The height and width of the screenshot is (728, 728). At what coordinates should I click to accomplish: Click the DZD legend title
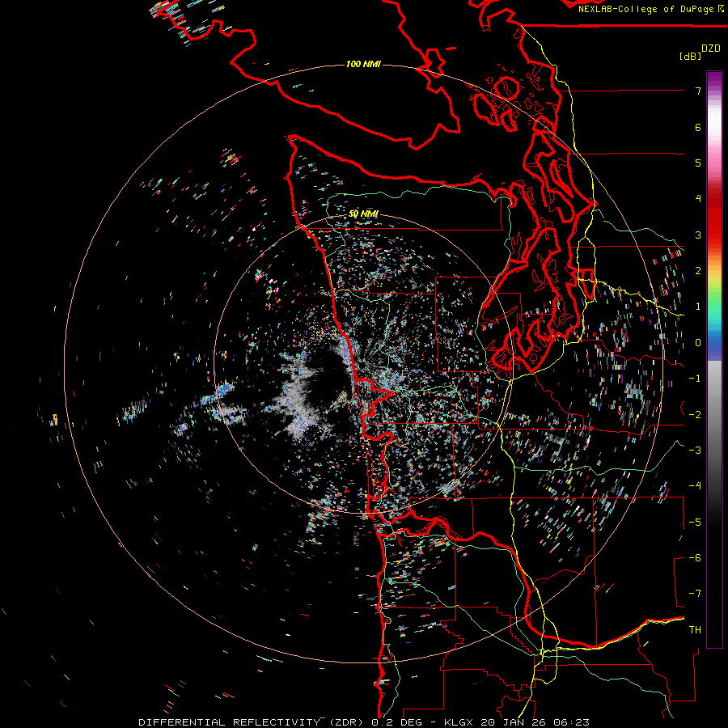[711, 49]
